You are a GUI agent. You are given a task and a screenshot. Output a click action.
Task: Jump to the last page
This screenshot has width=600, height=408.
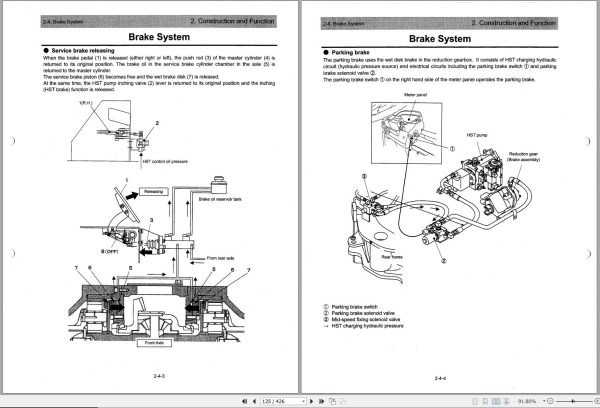click(x=321, y=401)
